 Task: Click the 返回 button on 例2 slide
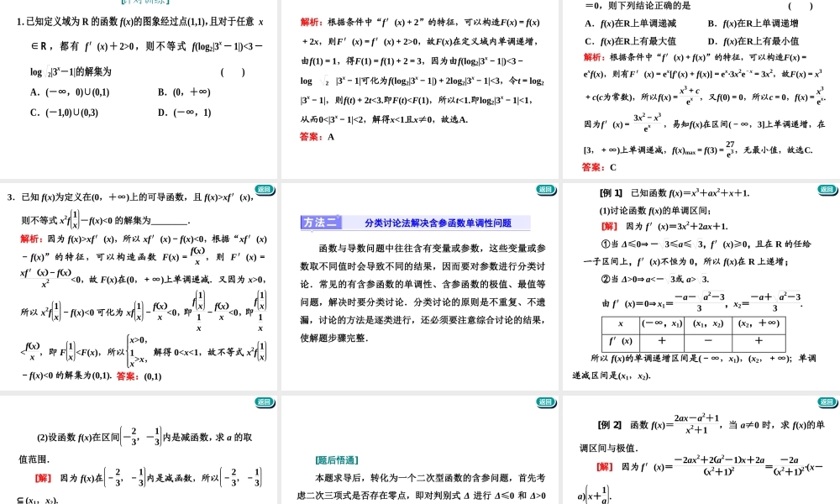pos(827,402)
